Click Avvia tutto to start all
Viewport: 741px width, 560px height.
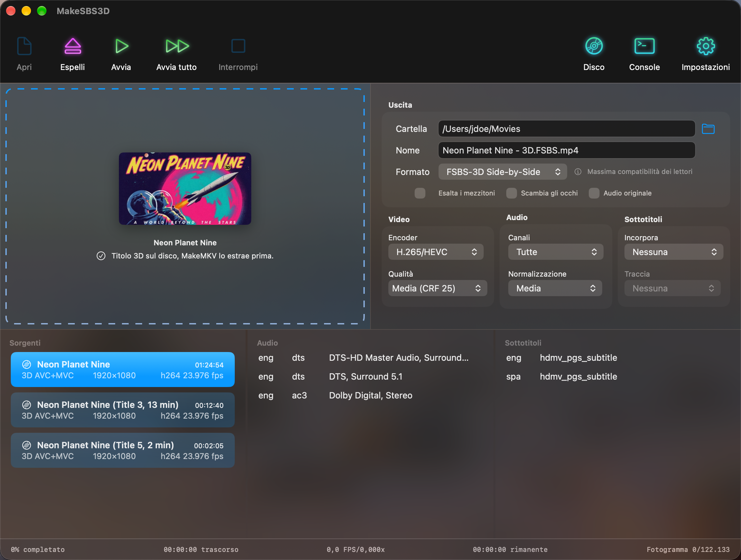coord(177,46)
